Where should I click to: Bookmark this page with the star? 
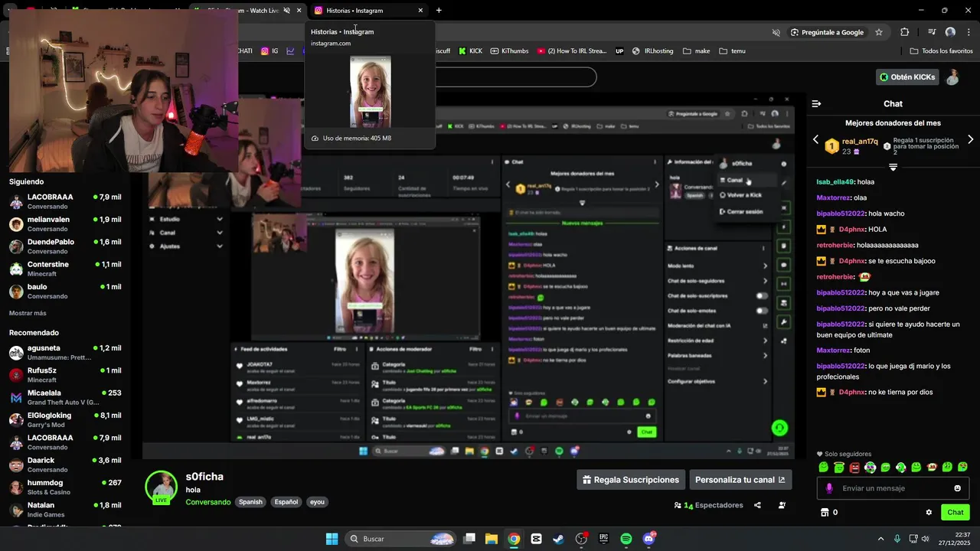click(879, 32)
